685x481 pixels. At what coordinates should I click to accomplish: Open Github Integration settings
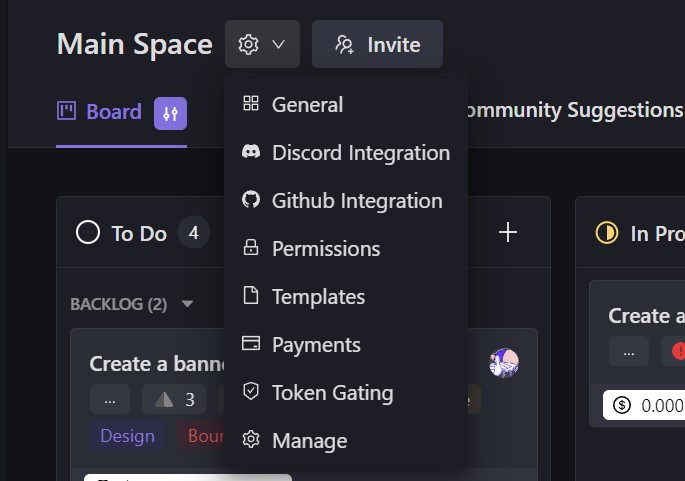click(x=356, y=201)
